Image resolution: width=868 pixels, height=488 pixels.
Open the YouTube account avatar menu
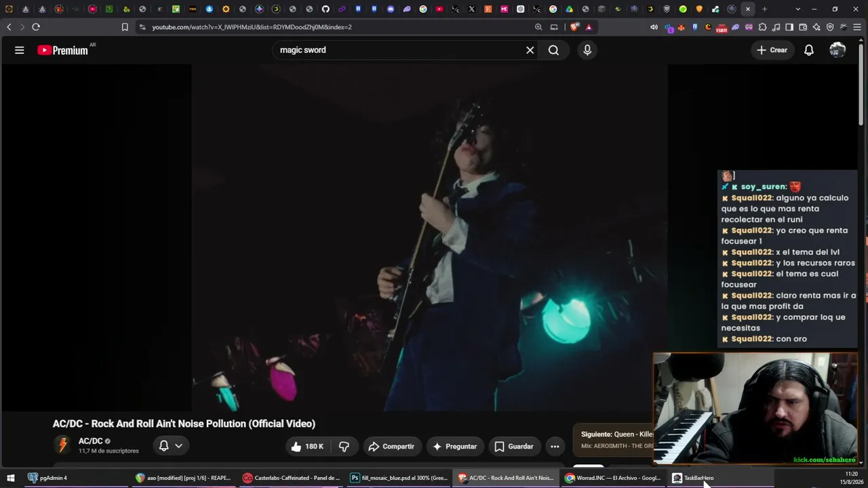tap(837, 50)
